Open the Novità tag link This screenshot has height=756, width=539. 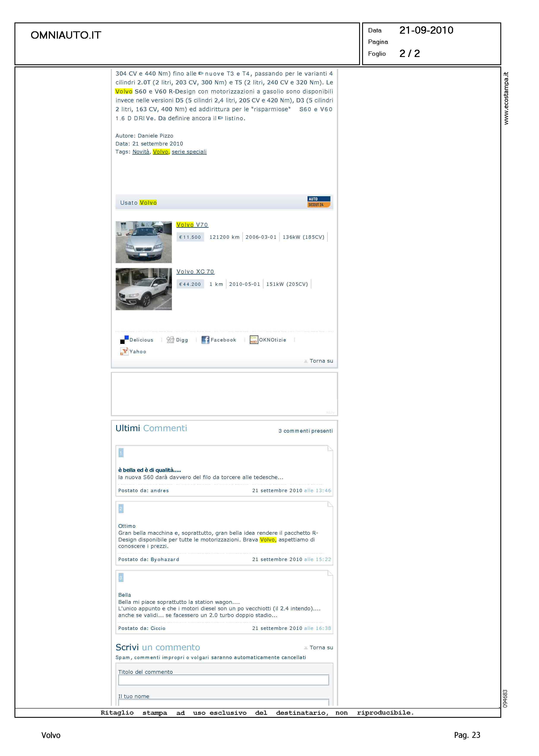click(141, 152)
